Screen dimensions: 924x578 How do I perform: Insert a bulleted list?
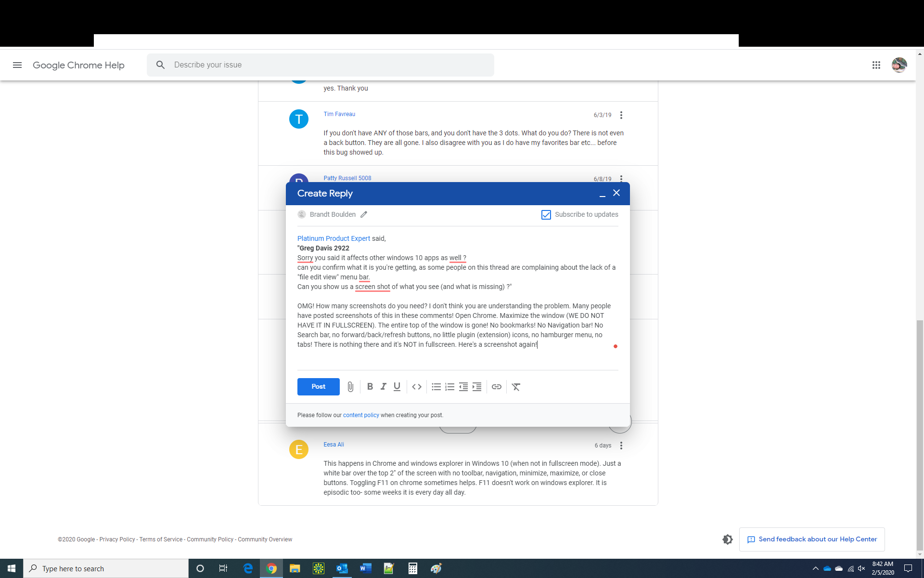436,387
